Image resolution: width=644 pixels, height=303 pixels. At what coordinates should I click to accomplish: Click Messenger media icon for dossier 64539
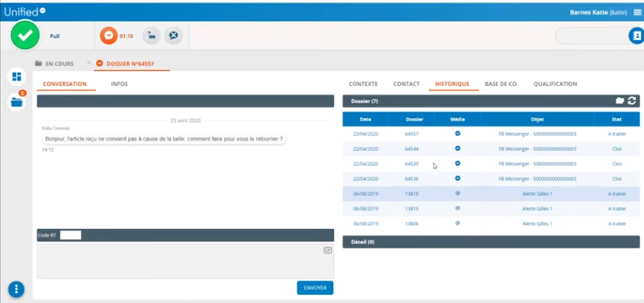[457, 163]
